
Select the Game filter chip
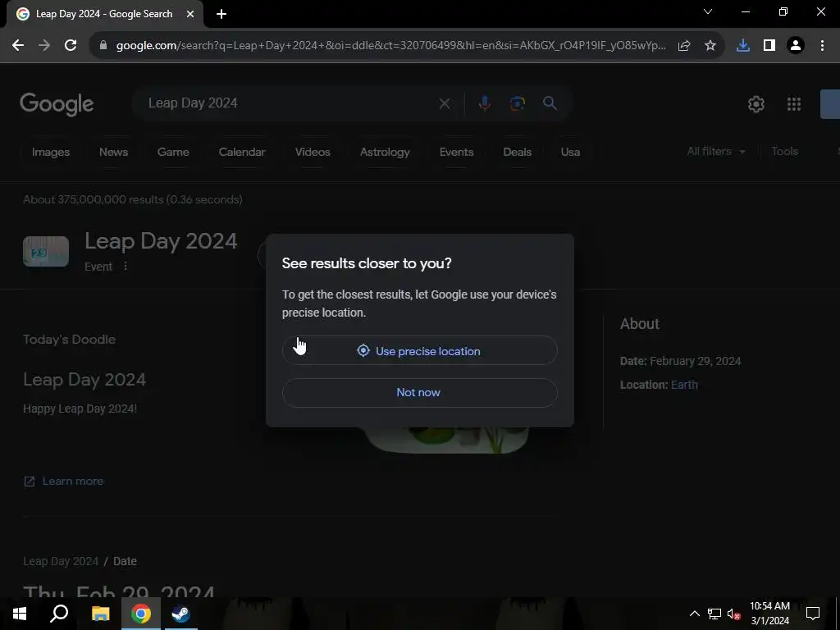pyautogui.click(x=173, y=152)
